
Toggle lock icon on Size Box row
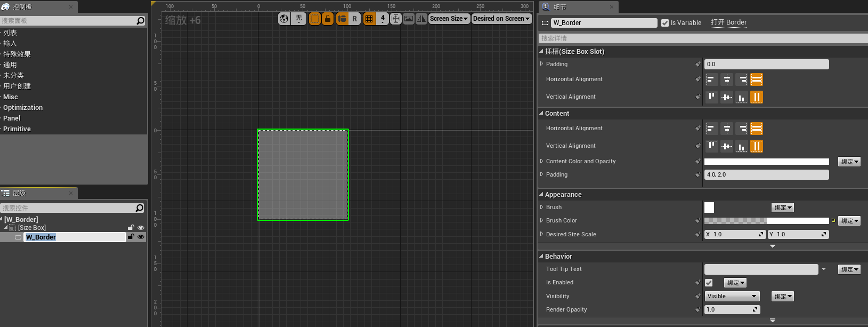pyautogui.click(x=131, y=228)
